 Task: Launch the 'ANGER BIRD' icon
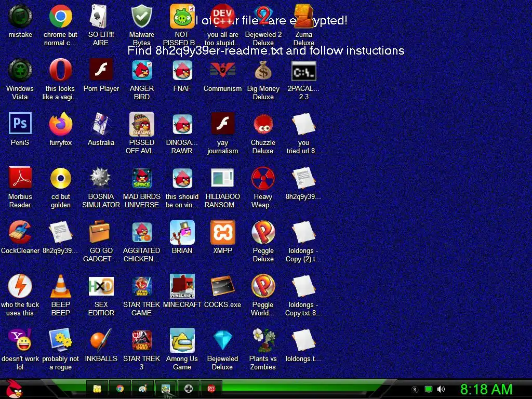click(x=141, y=70)
